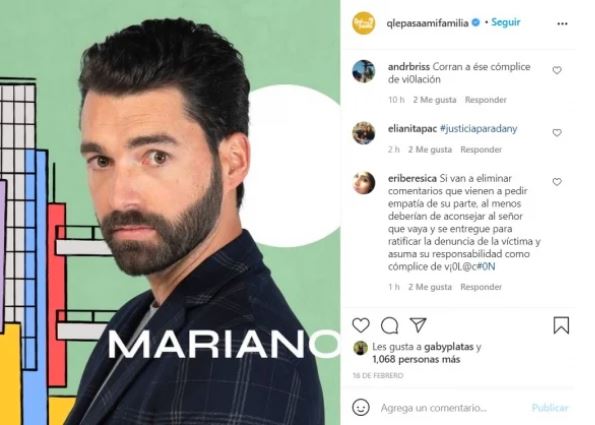Open qlepasaamifamilia profile avatar

pyautogui.click(x=364, y=23)
